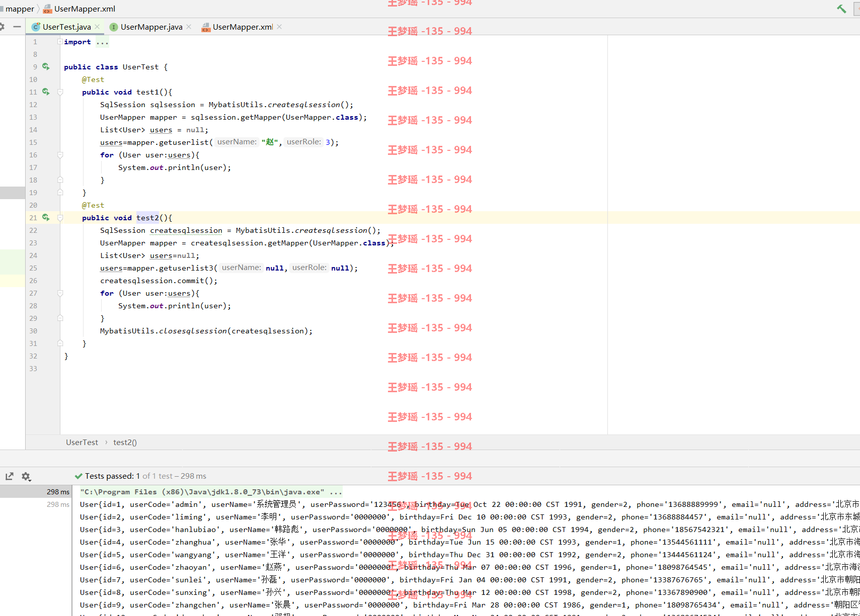Click line number 25 in the gutter
This screenshot has height=616, width=860.
[33, 268]
